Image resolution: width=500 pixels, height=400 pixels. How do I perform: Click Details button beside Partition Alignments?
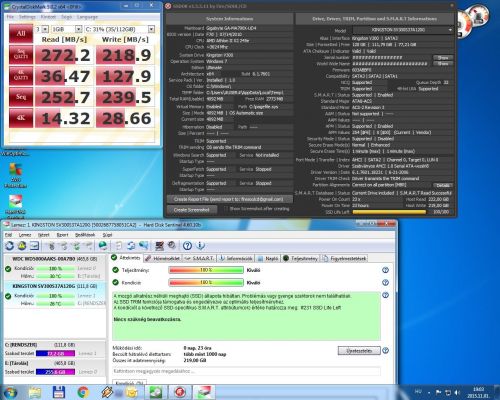pyautogui.click(x=443, y=185)
